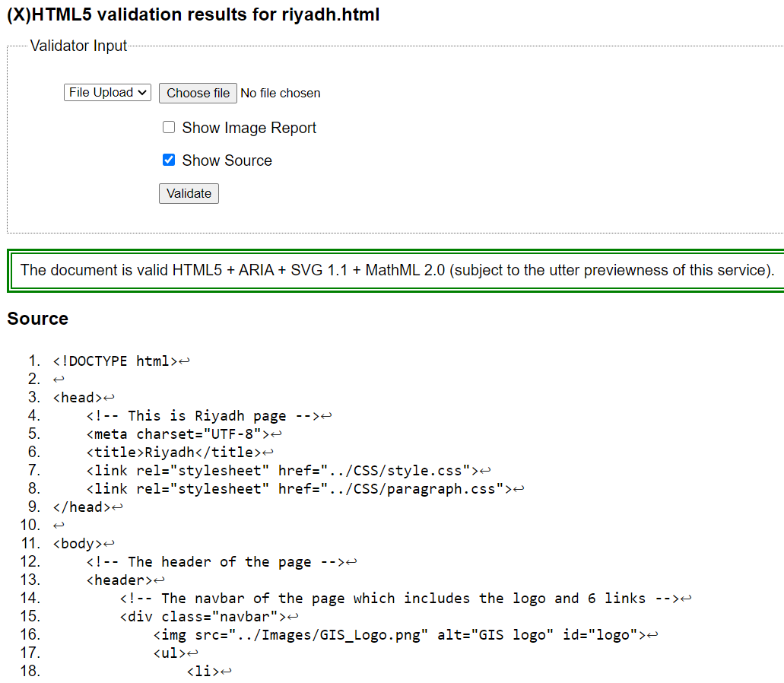
Task: Click the title Riyadh source line
Action: click(x=173, y=452)
